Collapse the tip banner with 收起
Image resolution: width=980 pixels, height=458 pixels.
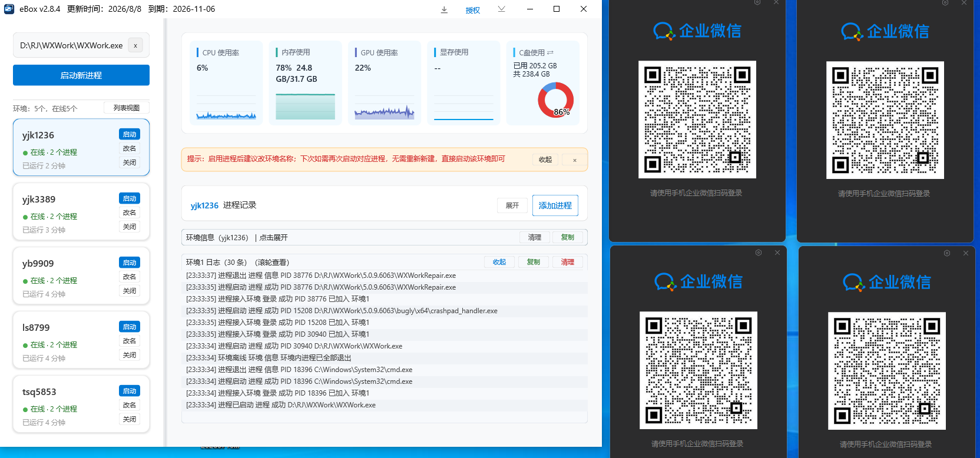tap(545, 160)
